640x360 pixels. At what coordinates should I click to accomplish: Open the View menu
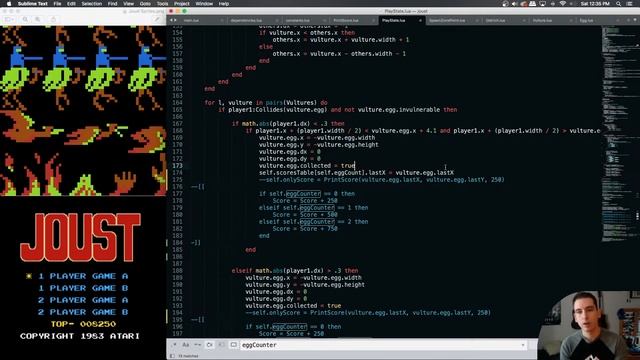(128, 4)
